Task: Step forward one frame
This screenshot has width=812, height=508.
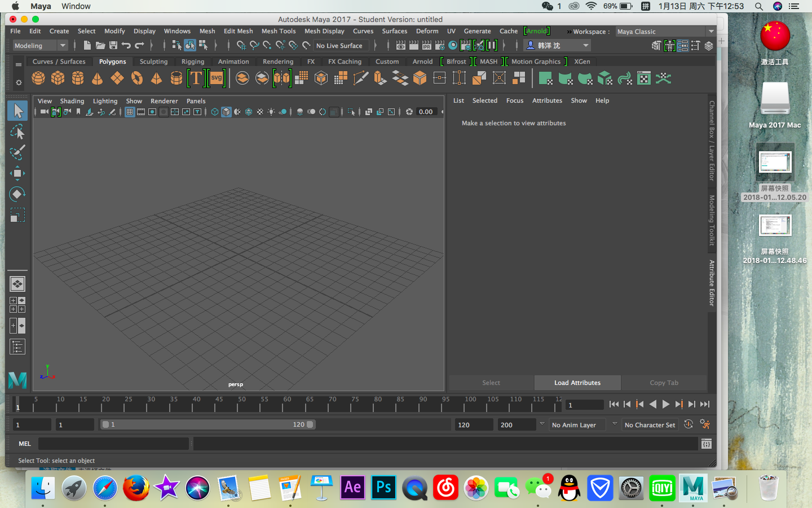Action: pos(692,404)
